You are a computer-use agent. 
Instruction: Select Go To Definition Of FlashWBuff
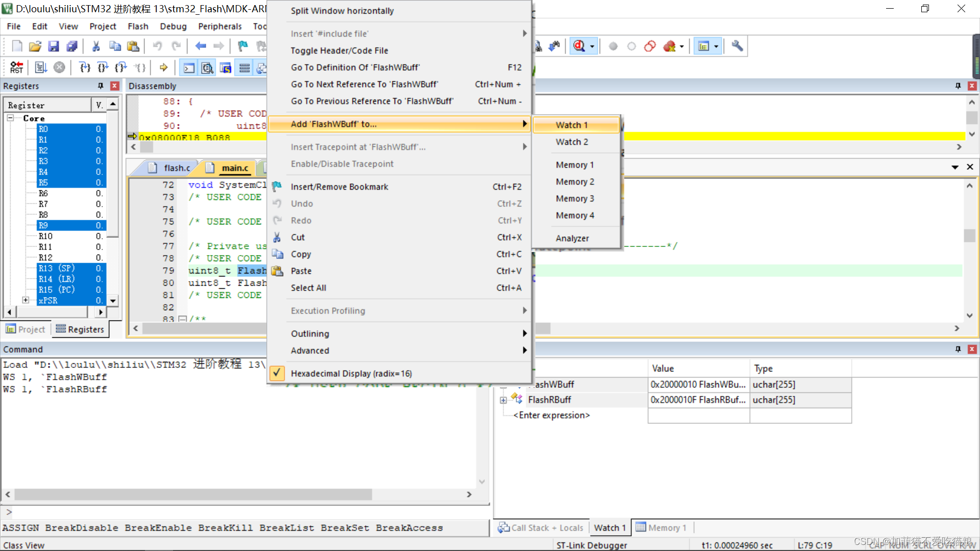[355, 67]
